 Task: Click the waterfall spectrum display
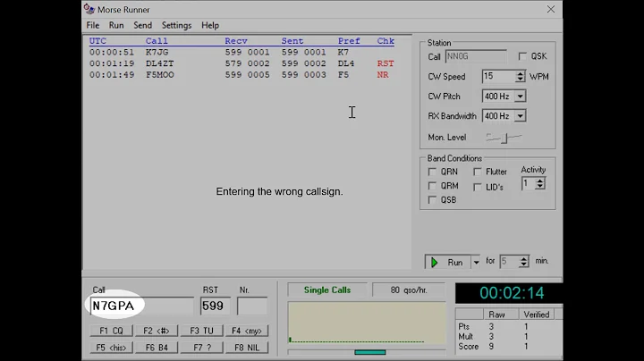(367, 323)
